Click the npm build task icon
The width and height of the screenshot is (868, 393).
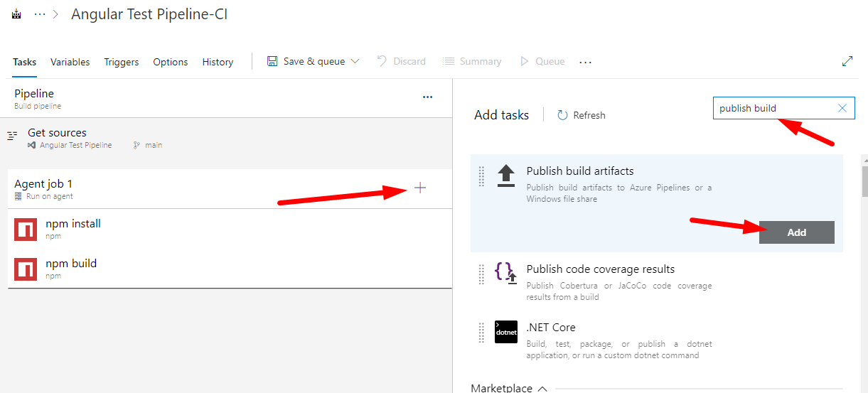click(x=26, y=269)
